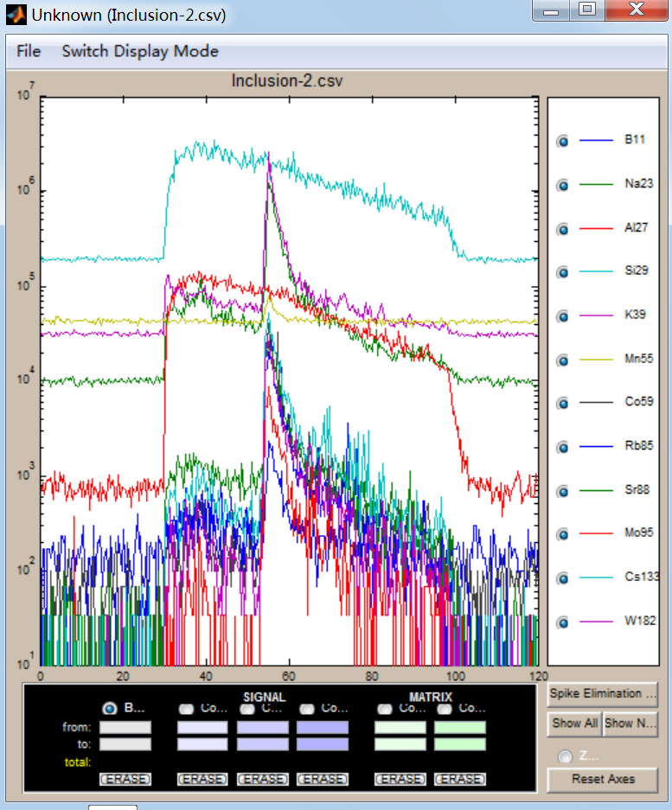The height and width of the screenshot is (810, 672).
Task: Toggle the B11 trace radio button
Action: [562, 141]
